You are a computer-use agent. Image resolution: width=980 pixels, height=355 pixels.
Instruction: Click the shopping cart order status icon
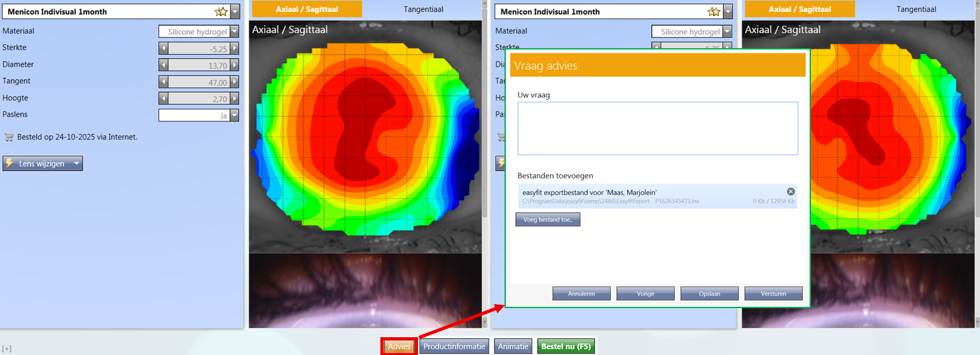(9, 137)
